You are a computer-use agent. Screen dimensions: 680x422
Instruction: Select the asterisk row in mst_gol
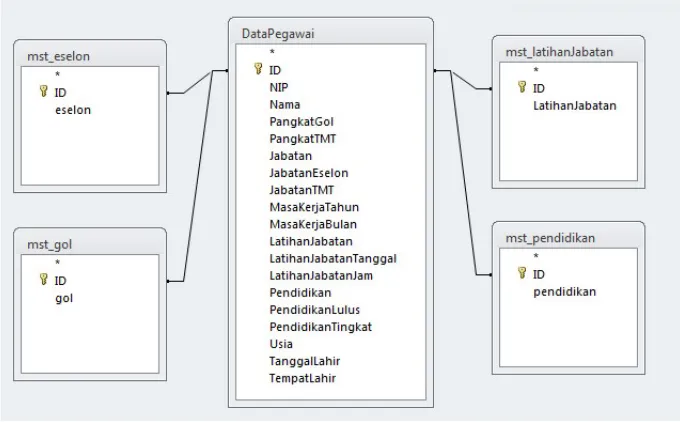click(90, 263)
